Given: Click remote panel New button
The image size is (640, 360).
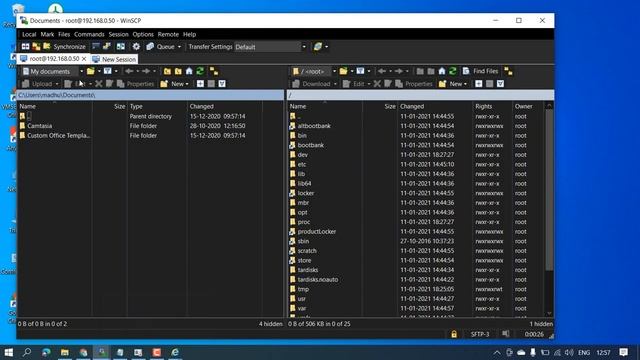Looking at the screenshot, I should 451,84.
